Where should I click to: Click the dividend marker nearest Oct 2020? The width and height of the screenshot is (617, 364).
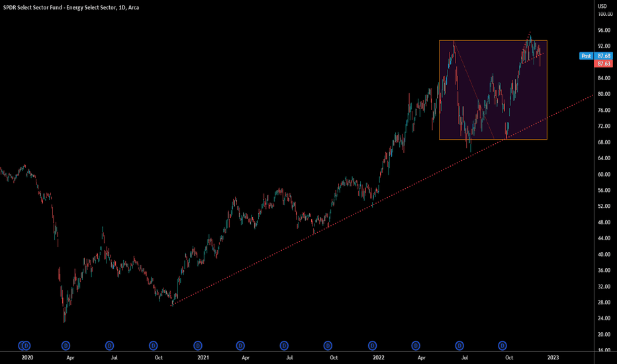point(153,345)
